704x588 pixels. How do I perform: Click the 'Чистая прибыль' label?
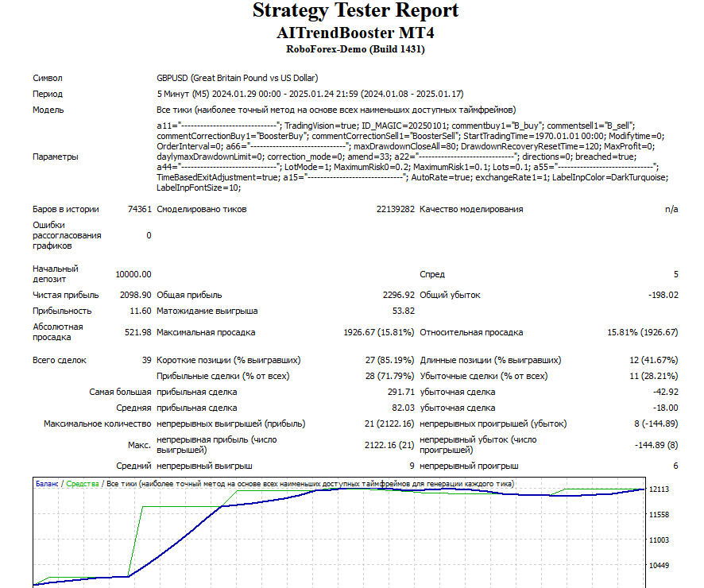(65, 295)
